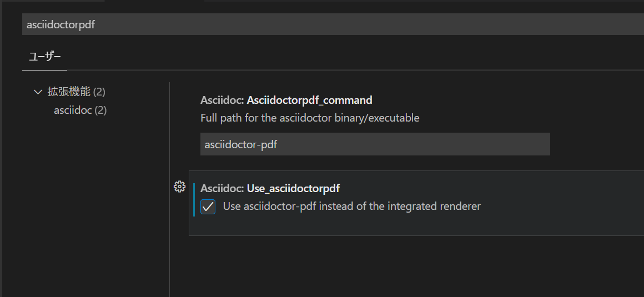Click the Asciidoc: Asciidoctorpdf_command setting title
The image size is (644, 297).
point(286,100)
